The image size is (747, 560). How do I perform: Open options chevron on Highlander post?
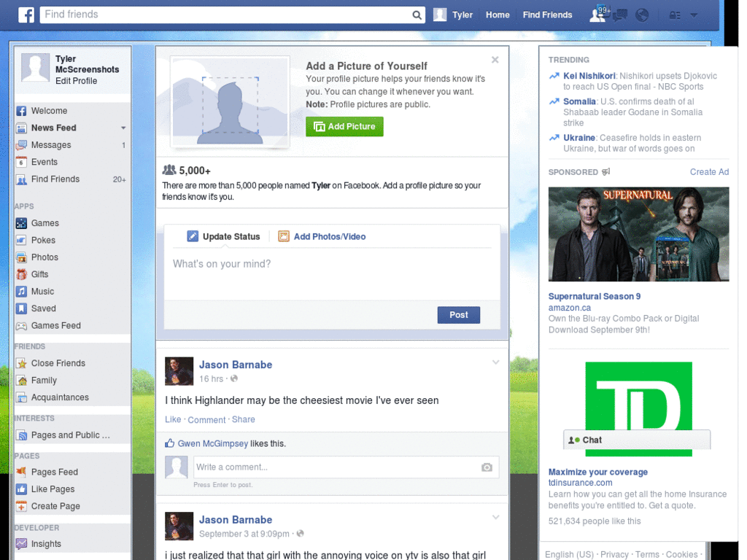point(495,363)
